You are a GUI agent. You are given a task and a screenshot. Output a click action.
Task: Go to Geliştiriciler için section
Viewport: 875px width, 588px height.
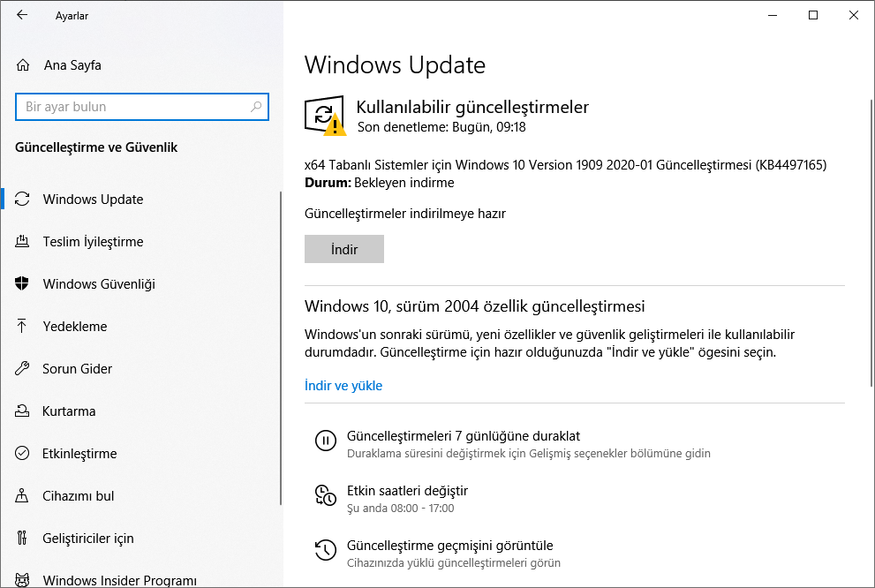88,539
